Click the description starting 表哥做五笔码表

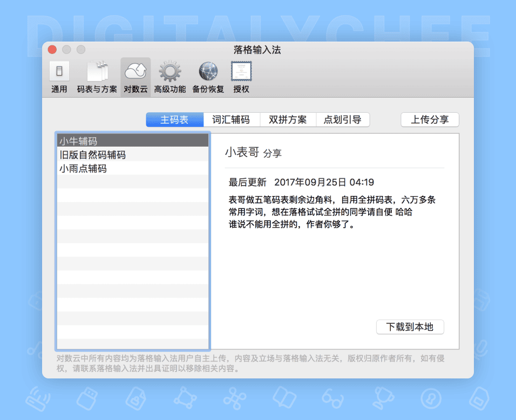332,212
